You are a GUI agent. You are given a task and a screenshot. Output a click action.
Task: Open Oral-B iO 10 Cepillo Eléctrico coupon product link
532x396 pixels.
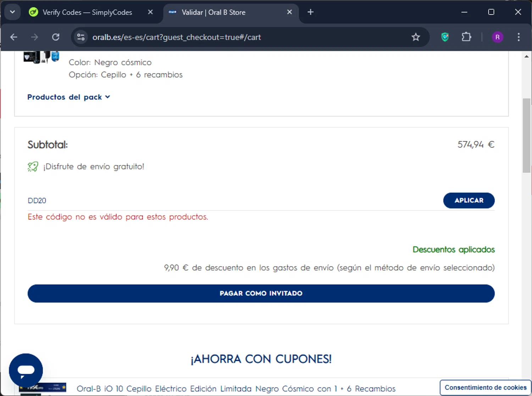click(236, 389)
